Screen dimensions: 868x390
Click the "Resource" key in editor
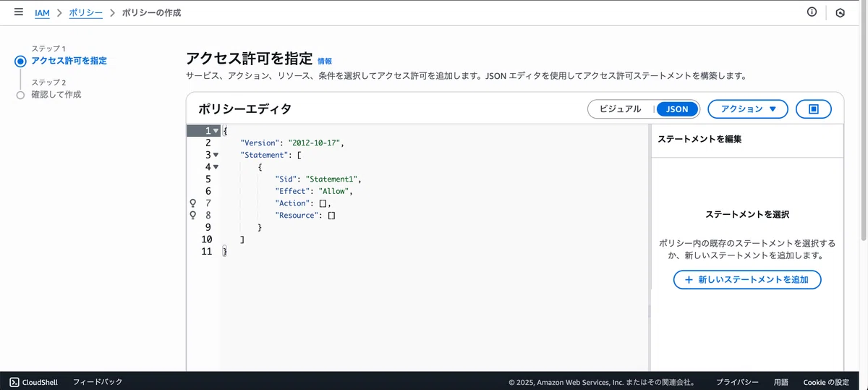pyautogui.click(x=297, y=216)
